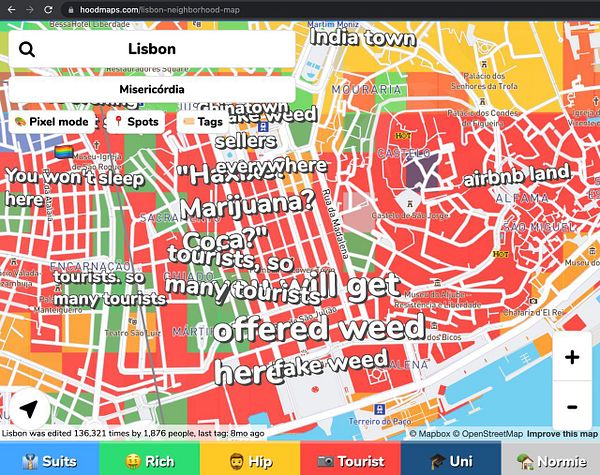Click the Terreiro do Paço metro icon
600x475 pixels.
[x=379, y=409]
